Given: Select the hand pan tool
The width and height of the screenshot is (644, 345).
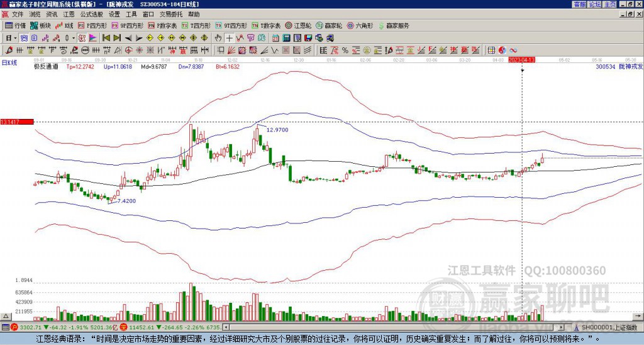Looking at the screenshot, I should (x=218, y=38).
